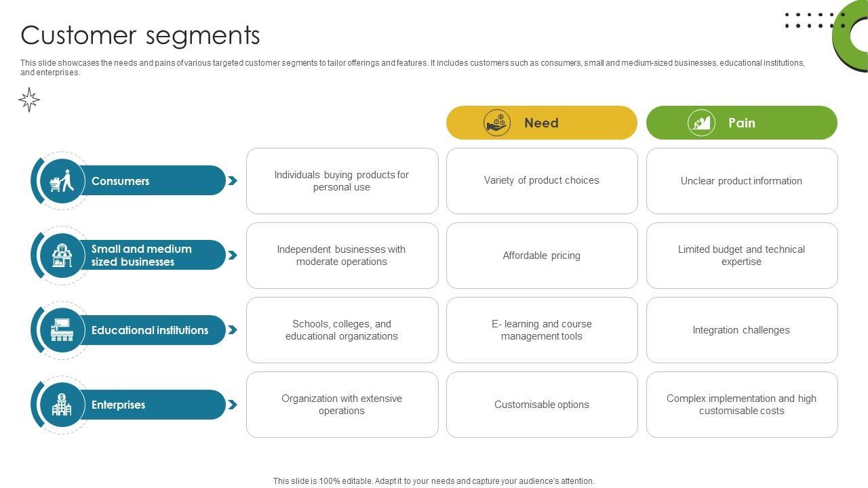Select the Pain column header
The width and height of the screenshot is (868, 488).
coord(741,123)
